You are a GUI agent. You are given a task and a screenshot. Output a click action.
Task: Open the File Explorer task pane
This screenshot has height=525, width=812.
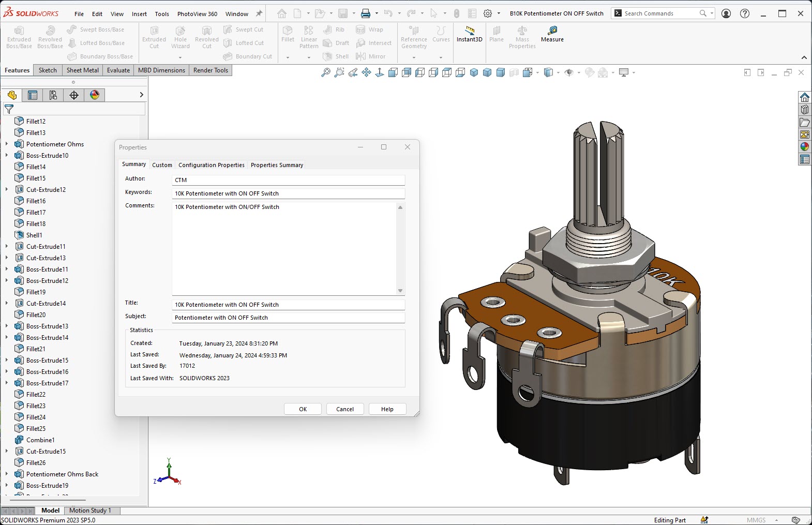tap(805, 122)
